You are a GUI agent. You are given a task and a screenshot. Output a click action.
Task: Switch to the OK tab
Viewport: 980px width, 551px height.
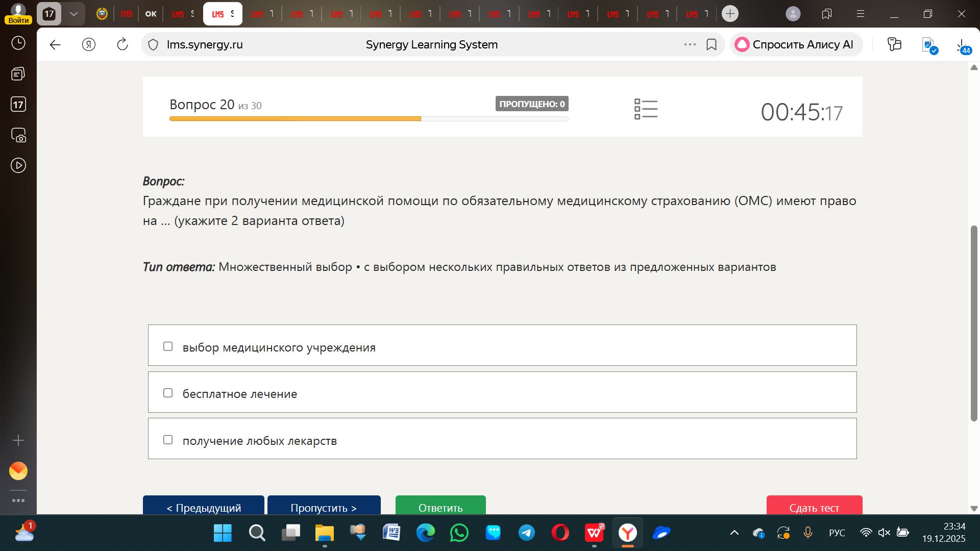151,14
